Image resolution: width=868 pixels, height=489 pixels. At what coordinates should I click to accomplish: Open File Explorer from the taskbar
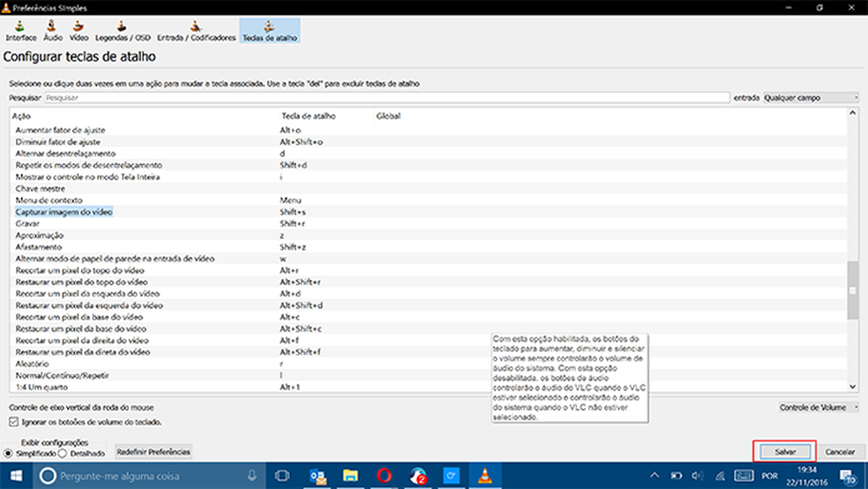pos(350,477)
